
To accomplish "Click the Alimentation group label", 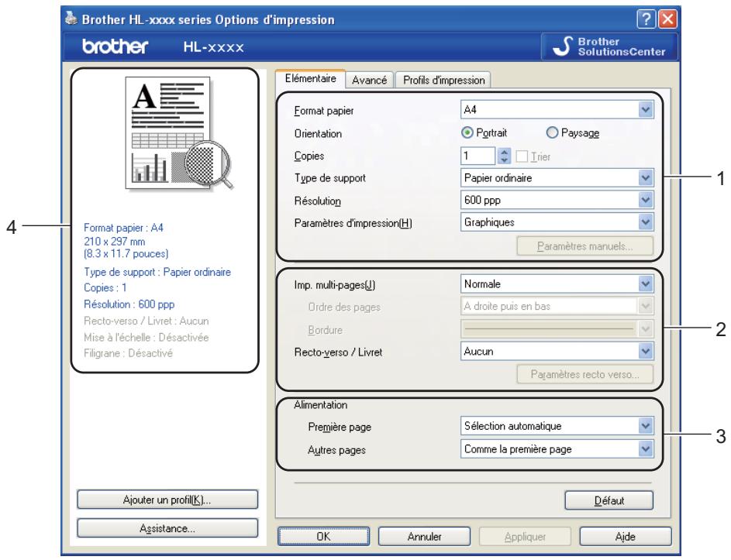I will click(x=321, y=405).
